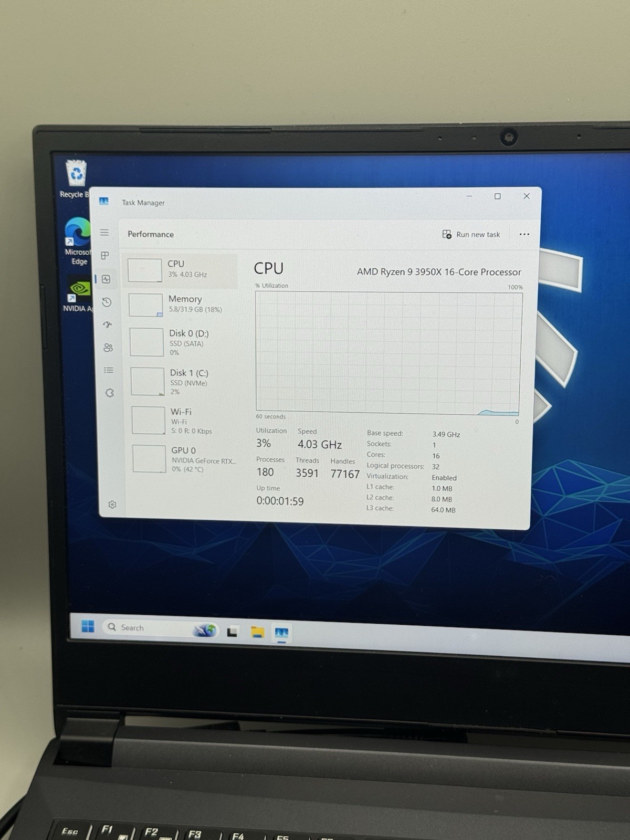Close the Task Manager window
The width and height of the screenshot is (630, 840).
(x=526, y=196)
